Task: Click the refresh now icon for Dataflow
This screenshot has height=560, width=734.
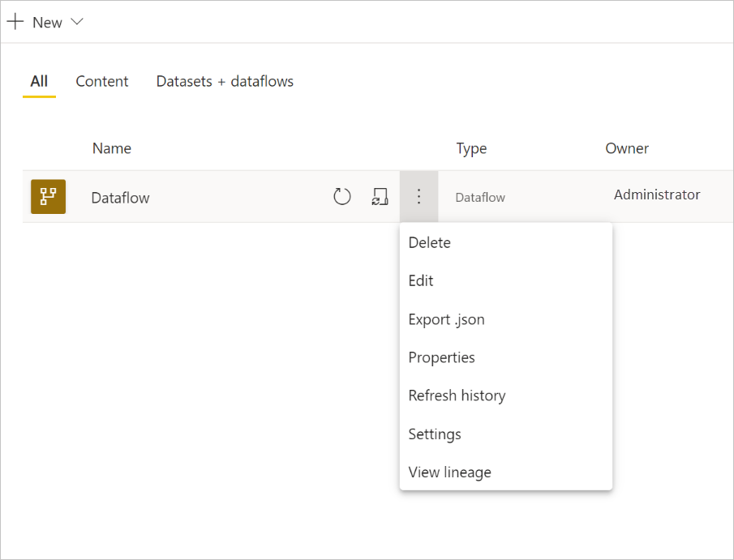Action: coord(341,196)
